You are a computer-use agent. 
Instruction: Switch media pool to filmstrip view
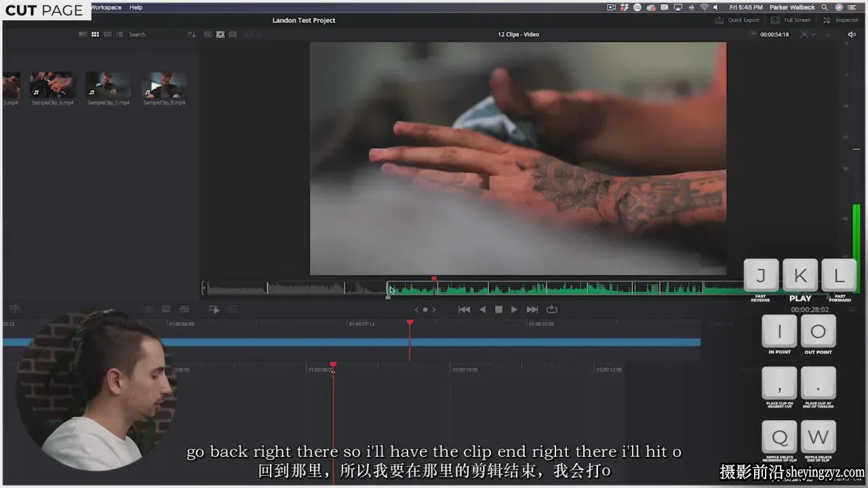click(x=107, y=35)
